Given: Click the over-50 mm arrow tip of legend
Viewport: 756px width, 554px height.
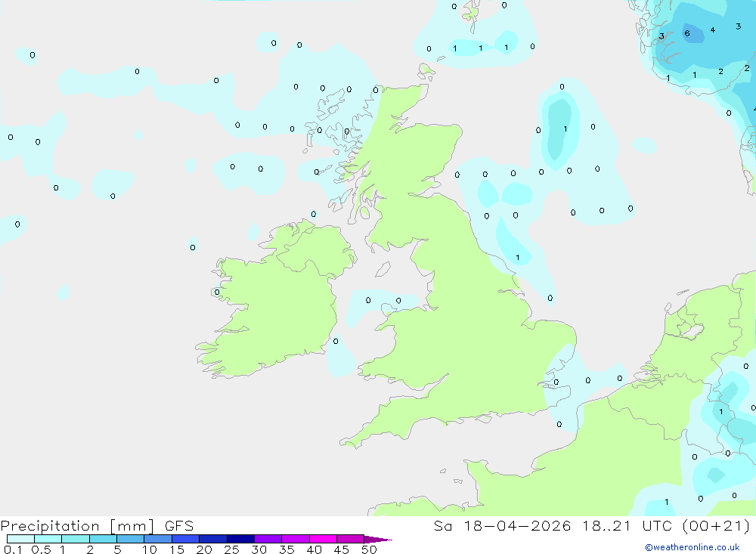Looking at the screenshot, I should click(378, 539).
